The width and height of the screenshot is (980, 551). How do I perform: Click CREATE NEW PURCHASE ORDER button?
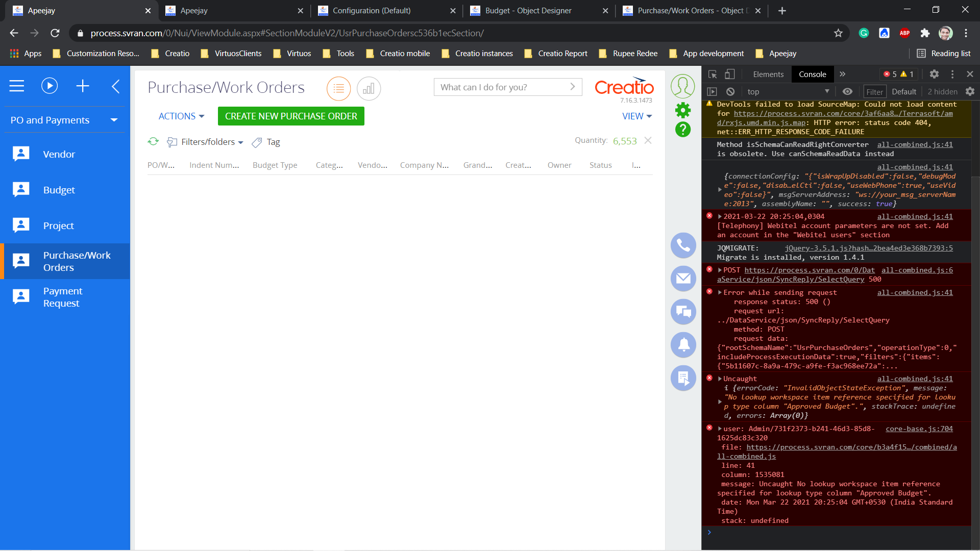click(291, 116)
